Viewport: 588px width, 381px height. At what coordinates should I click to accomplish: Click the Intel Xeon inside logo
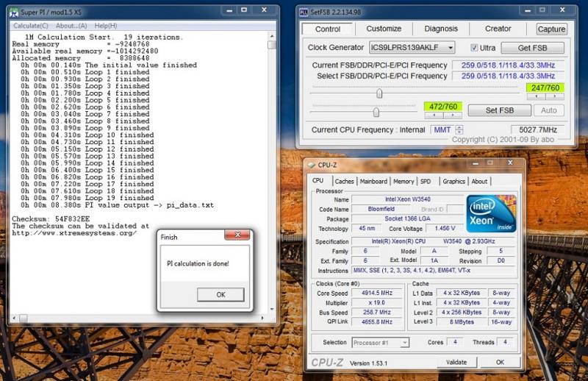click(491, 213)
